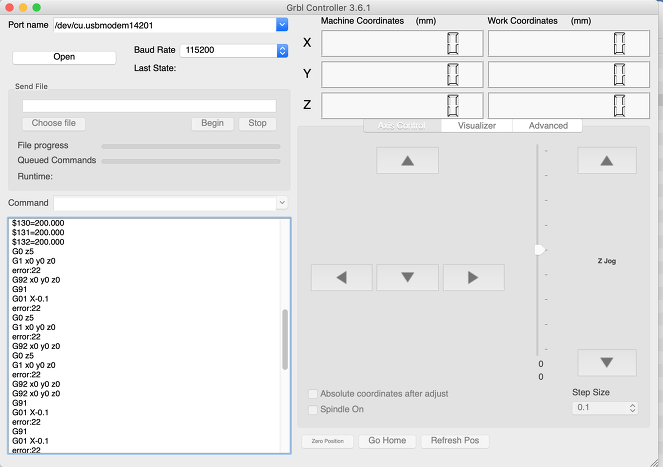
Task: Toggle the Spindle On checkbox
Action: 313,409
